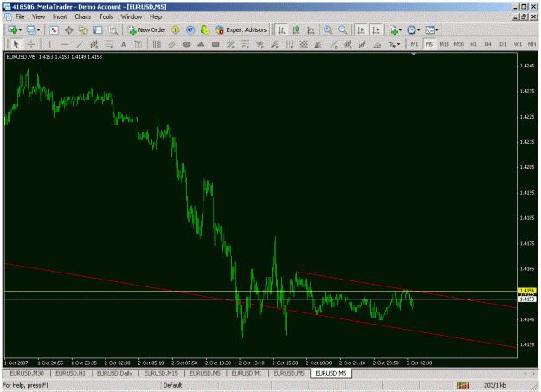Screen dimensions: 541x392
Task: Select the Text 'A' drawing tool
Action: (123, 44)
